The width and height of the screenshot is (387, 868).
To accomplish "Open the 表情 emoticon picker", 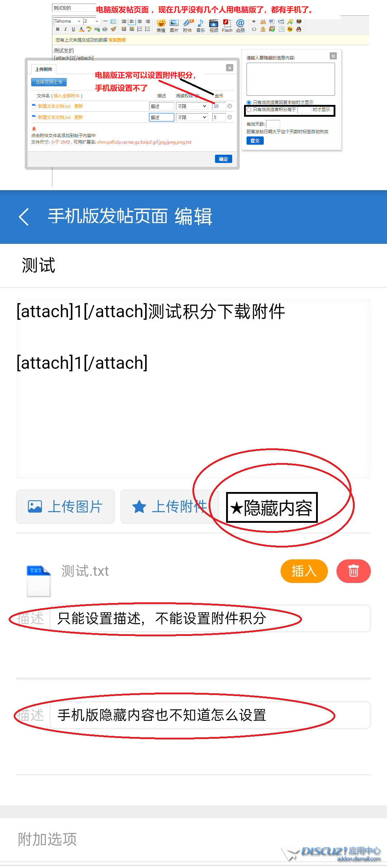I will (x=161, y=25).
